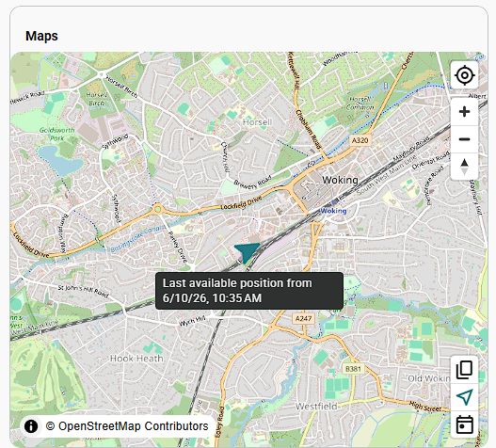
Task: Click the A247 road badge
Action: [303, 318]
